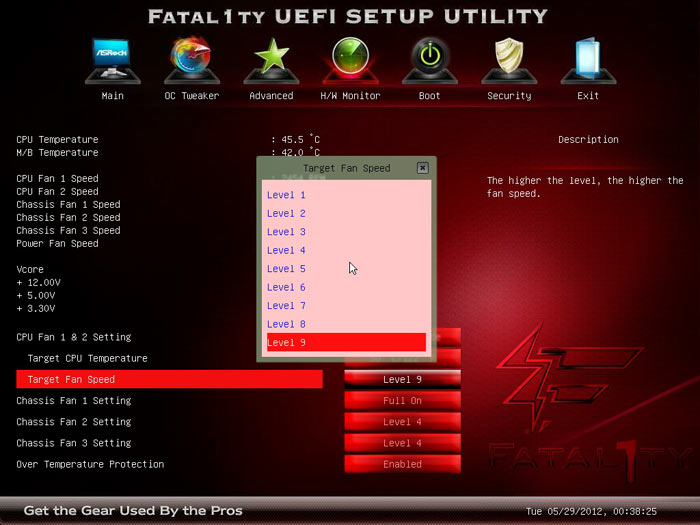Image resolution: width=700 pixels, height=525 pixels.
Task: Click the Chassis Fan 3 Speed label
Action: [68, 230]
